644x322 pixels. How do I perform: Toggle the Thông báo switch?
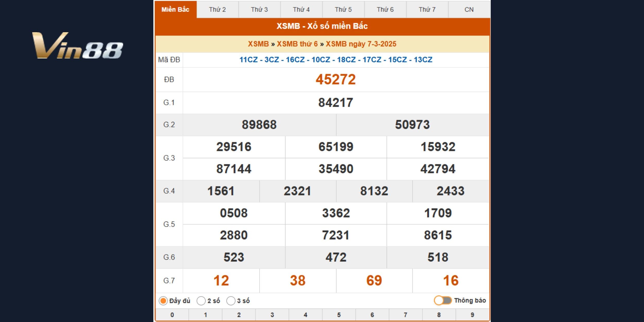pos(443,300)
